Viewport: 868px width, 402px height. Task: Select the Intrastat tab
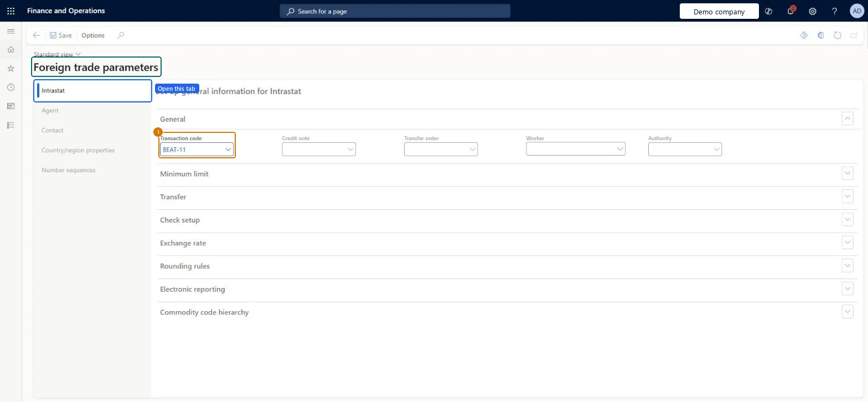92,91
